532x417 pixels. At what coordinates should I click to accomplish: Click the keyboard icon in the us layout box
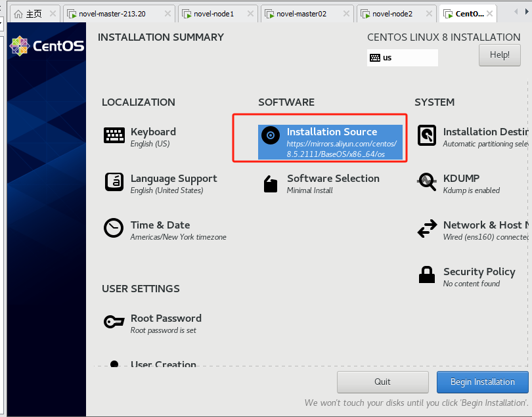pyautogui.click(x=375, y=58)
